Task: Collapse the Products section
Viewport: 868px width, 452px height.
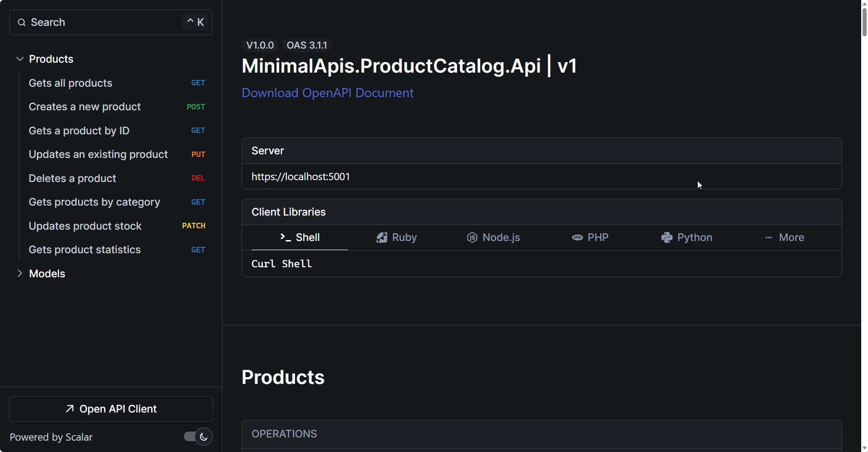Action: [19, 59]
